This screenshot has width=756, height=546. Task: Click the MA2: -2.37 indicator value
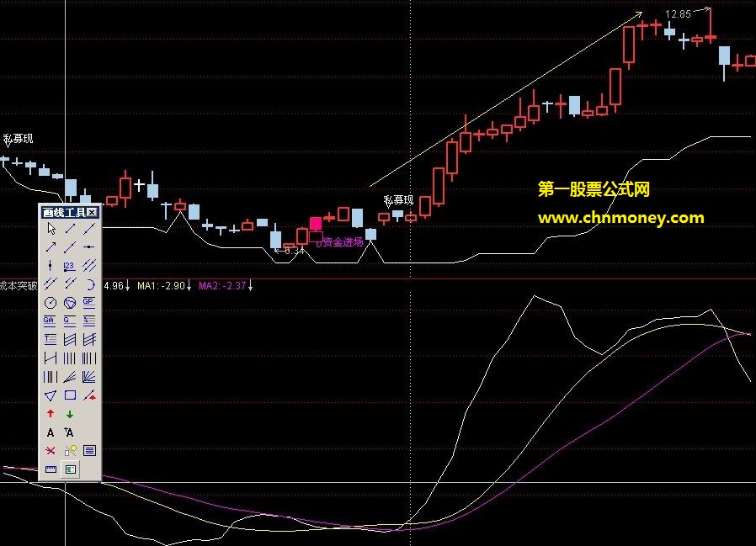[x=223, y=286]
